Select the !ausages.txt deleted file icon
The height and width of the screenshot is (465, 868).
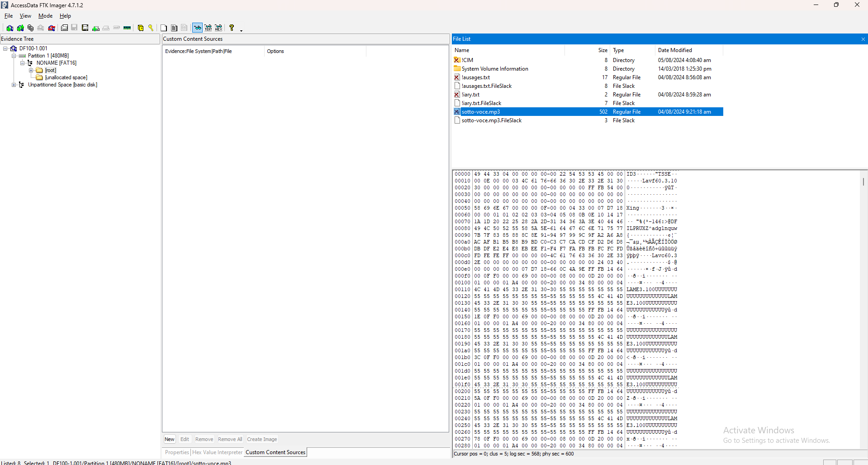pos(457,77)
